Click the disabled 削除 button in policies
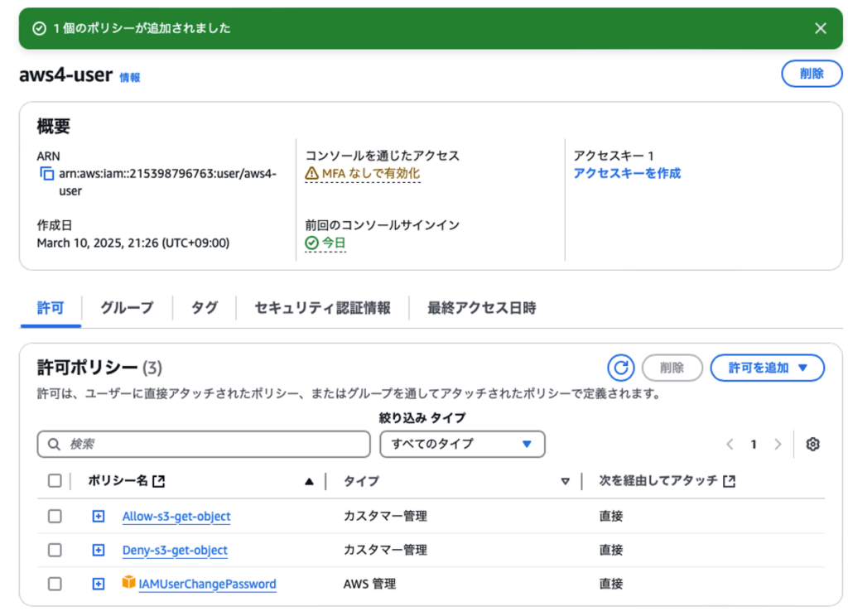848x616 pixels. coord(672,368)
